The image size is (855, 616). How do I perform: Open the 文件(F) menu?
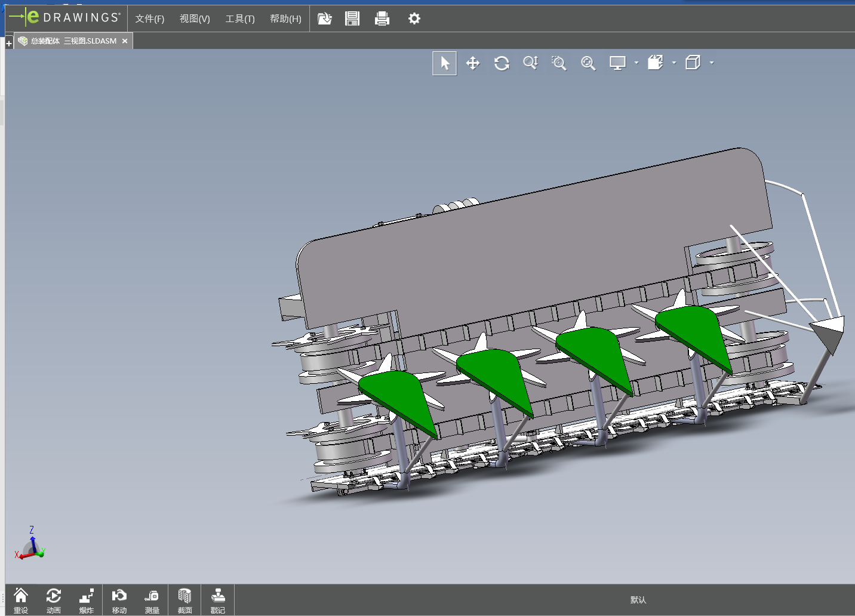click(x=149, y=19)
